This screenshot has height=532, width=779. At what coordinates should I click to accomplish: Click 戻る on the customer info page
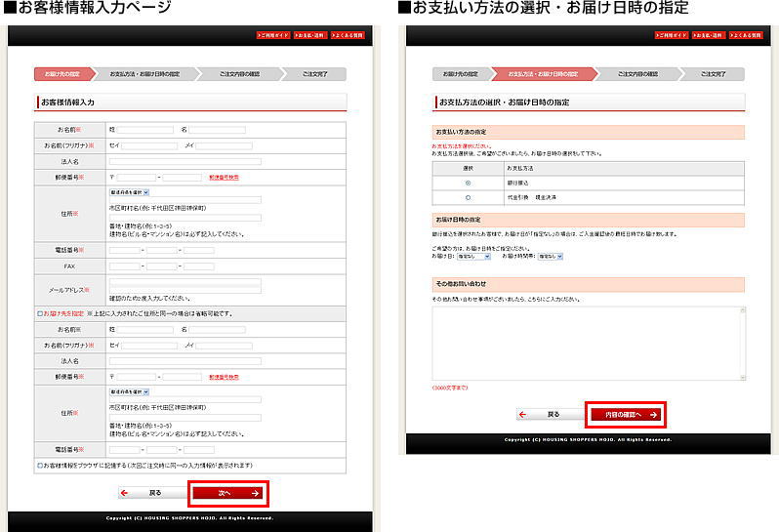tap(149, 493)
